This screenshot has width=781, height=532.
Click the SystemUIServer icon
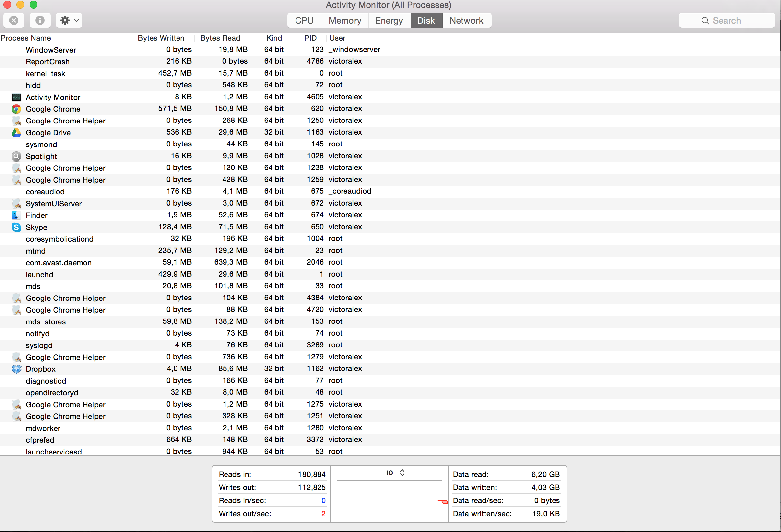pyautogui.click(x=16, y=204)
